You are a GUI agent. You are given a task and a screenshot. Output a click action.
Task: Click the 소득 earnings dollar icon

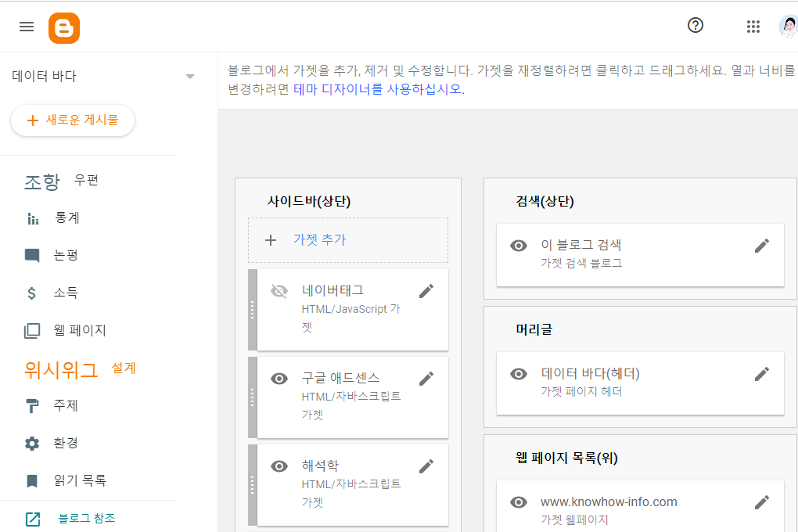(x=31, y=293)
